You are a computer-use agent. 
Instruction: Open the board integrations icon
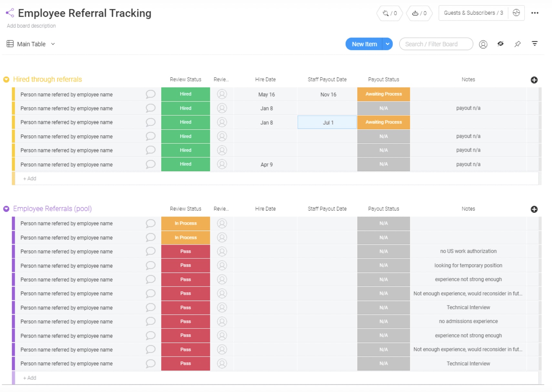click(x=389, y=13)
